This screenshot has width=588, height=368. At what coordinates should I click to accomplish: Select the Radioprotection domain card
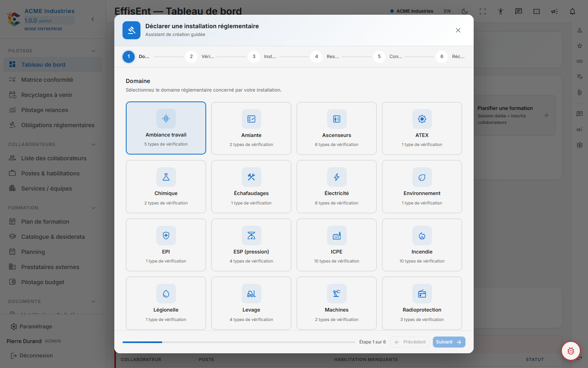click(422, 303)
